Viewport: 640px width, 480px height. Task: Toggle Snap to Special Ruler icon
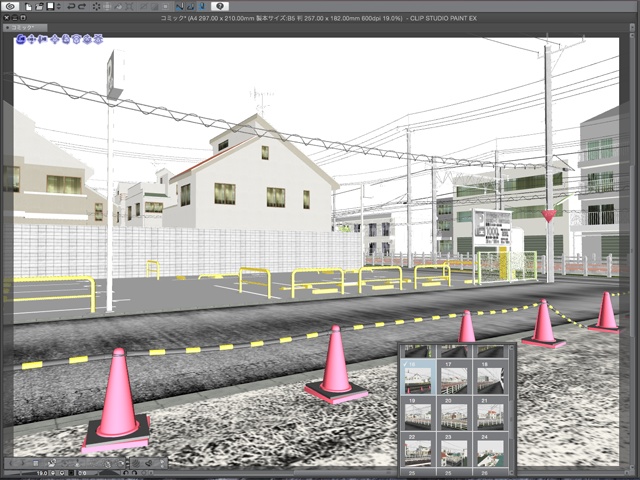191,7
